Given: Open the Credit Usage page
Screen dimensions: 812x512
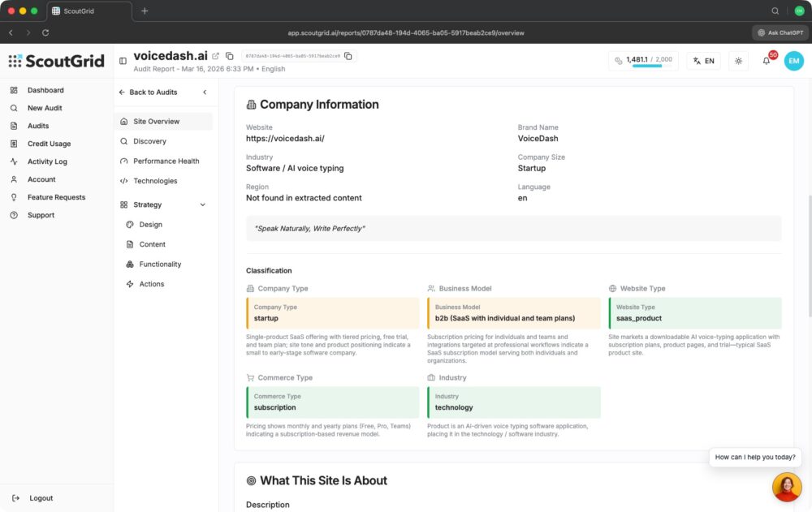Looking at the screenshot, I should pyautogui.click(x=49, y=144).
